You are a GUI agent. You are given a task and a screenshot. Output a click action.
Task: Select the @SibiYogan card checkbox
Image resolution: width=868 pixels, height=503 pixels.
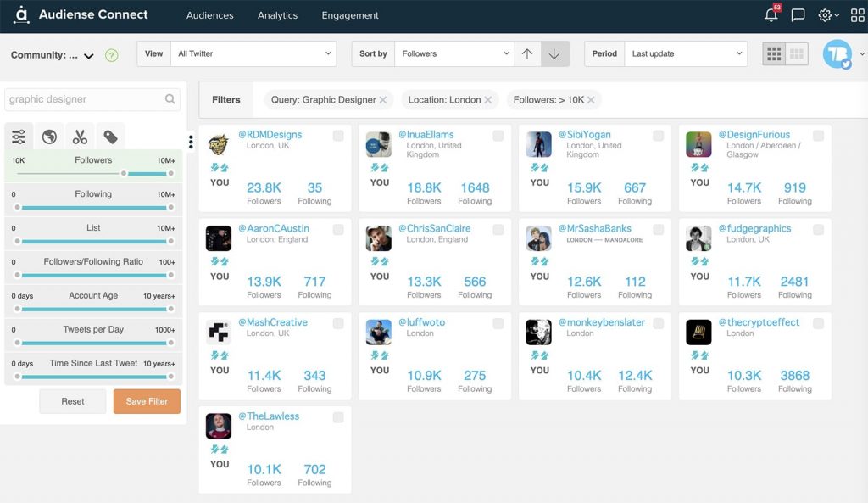[x=658, y=136]
